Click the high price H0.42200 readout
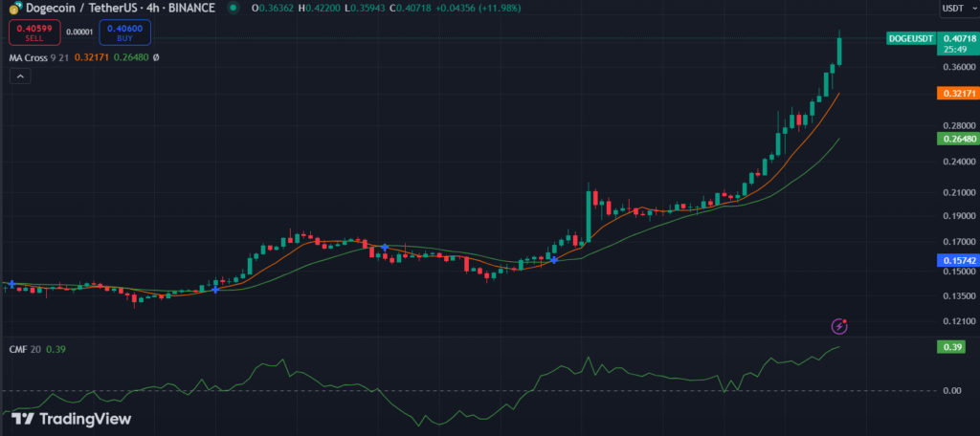This screenshot has height=436, width=980. 320,8
